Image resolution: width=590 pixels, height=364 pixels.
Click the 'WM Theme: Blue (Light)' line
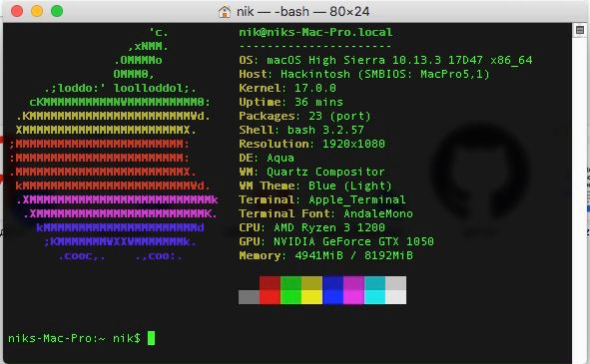point(315,185)
